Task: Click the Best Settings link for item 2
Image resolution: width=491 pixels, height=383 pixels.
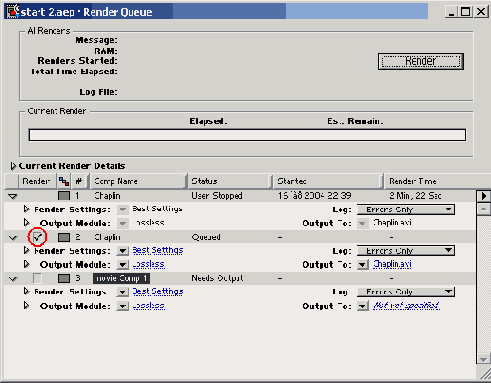Action: pyautogui.click(x=158, y=250)
